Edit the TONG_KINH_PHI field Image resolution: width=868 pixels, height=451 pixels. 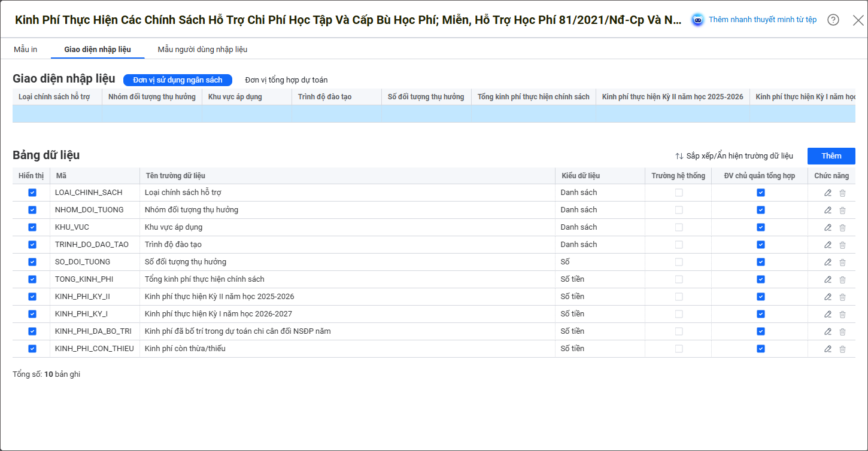click(x=828, y=279)
